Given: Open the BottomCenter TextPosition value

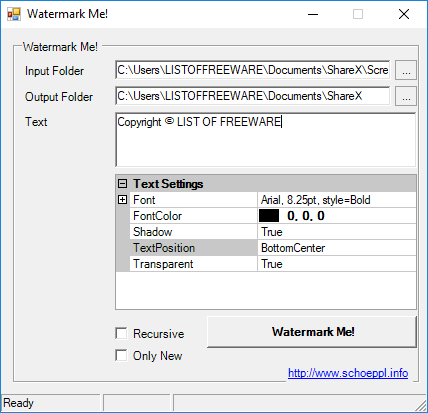Looking at the screenshot, I should tap(337, 248).
